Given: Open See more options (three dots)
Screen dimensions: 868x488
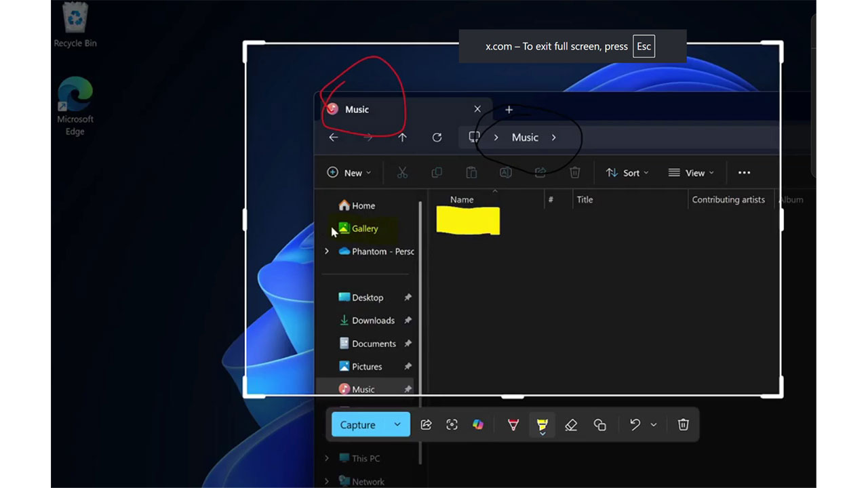Looking at the screenshot, I should click(x=744, y=173).
